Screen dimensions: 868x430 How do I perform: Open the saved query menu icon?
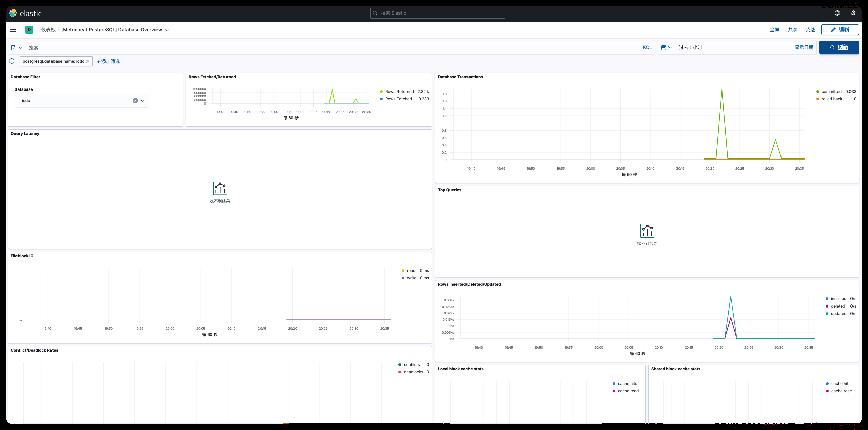tap(16, 47)
